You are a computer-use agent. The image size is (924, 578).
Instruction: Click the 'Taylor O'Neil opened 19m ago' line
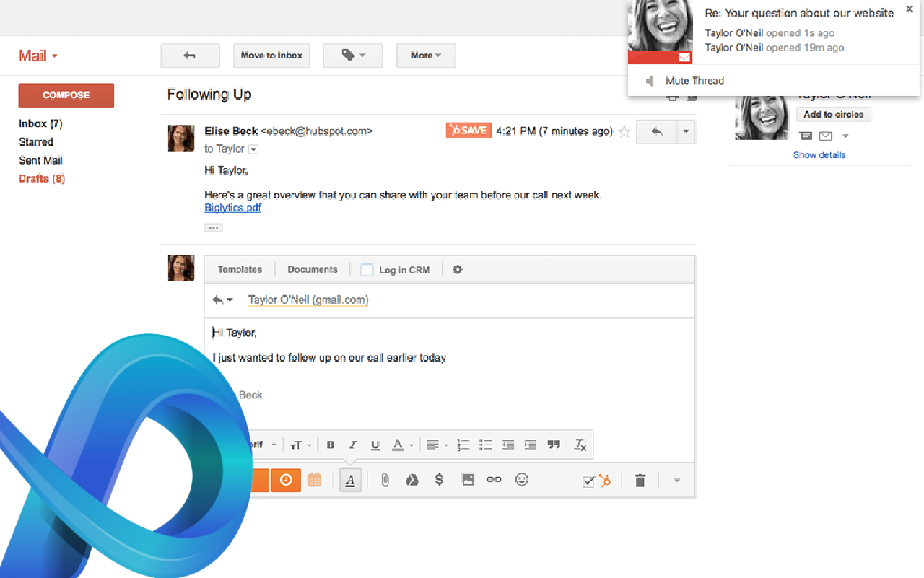(775, 48)
